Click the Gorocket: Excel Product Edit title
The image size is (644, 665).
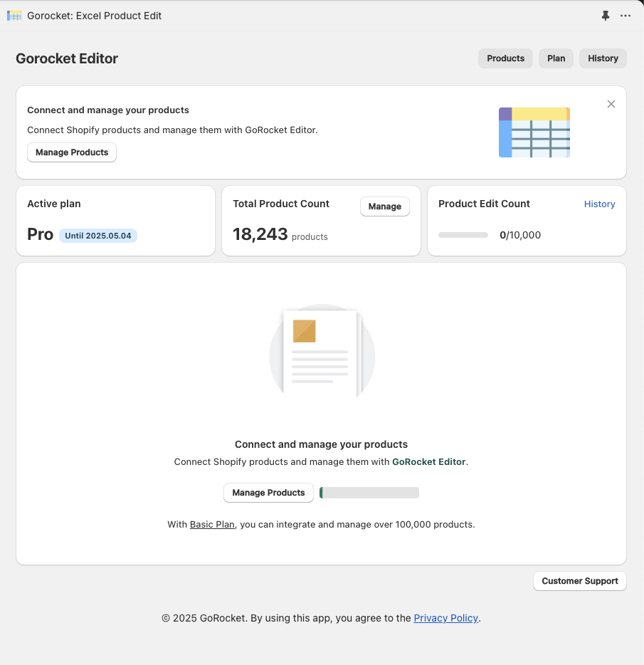(x=94, y=16)
